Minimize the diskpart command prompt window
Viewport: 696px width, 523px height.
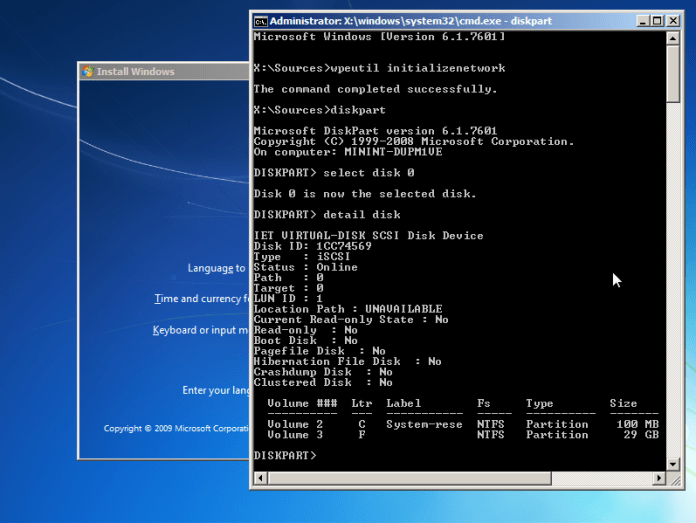pos(642,20)
